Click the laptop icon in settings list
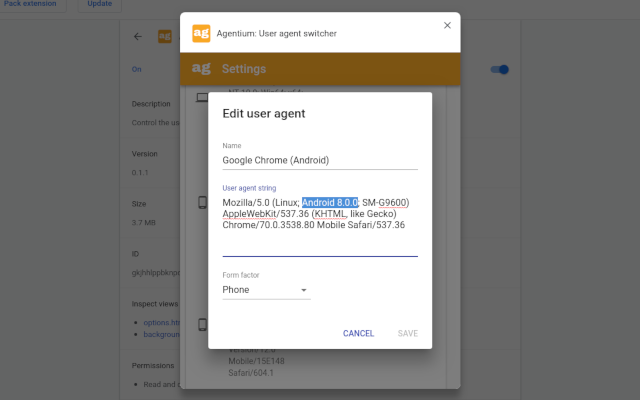The width and height of the screenshot is (640, 400). coord(202,98)
